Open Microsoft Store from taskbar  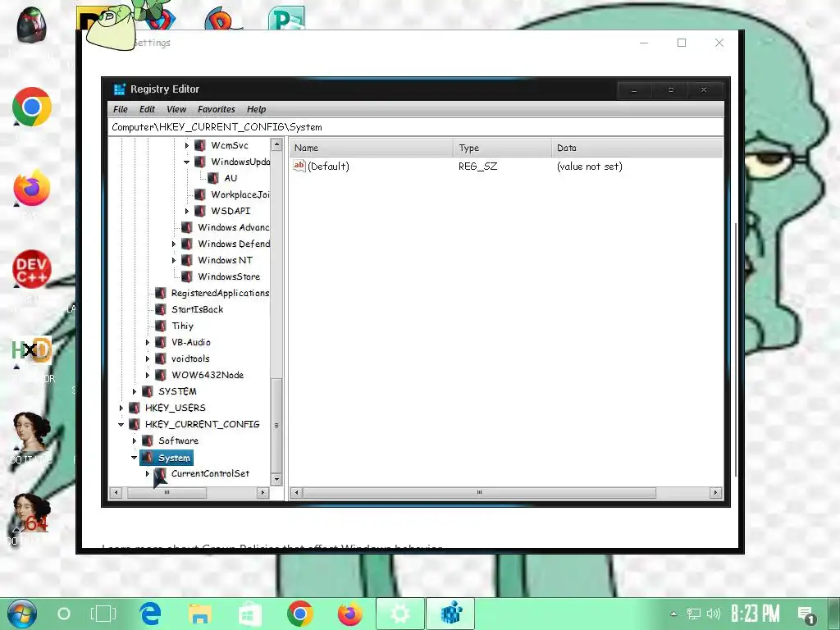[249, 614]
